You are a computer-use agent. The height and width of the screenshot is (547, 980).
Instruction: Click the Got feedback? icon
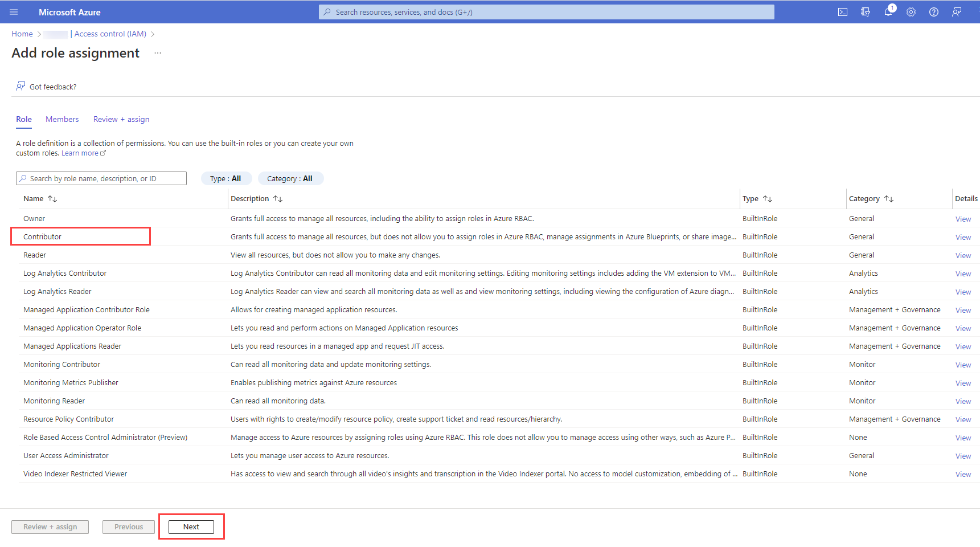tap(20, 86)
